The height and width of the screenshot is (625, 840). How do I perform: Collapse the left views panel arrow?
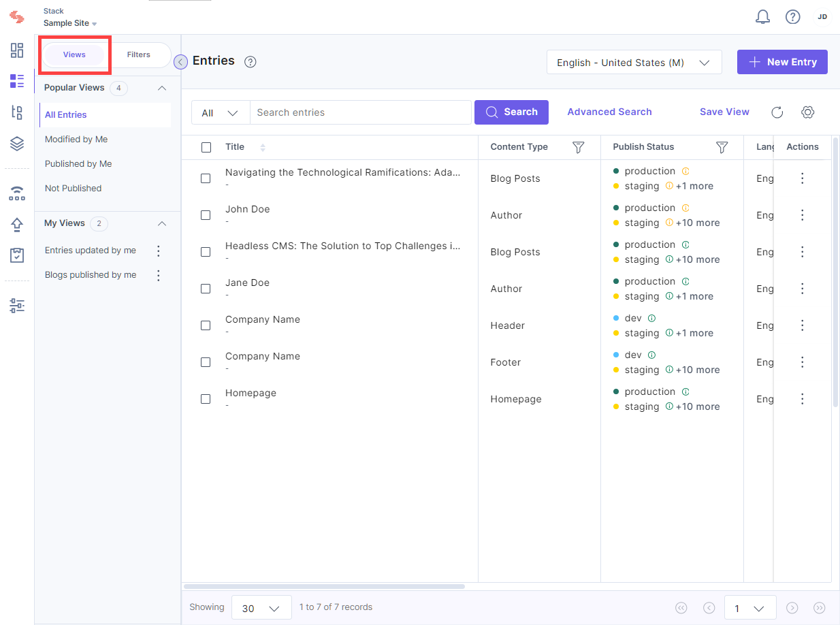[180, 62]
